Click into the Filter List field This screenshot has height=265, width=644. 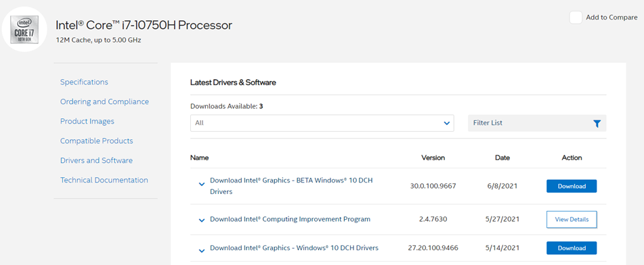(x=530, y=123)
